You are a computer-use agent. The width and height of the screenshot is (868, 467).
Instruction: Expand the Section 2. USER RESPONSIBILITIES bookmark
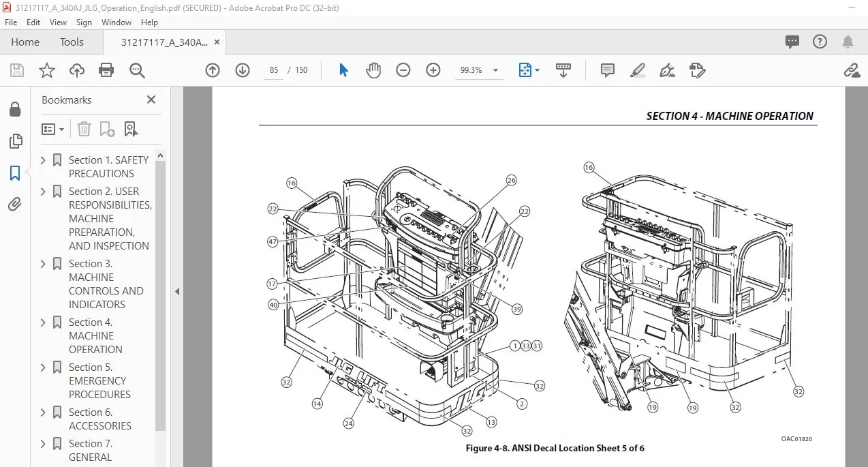(x=44, y=192)
